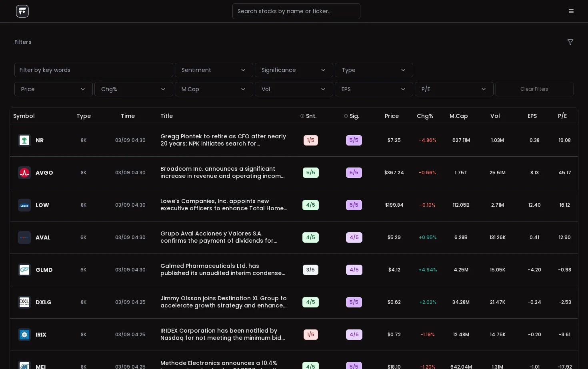Select the LOW ticker symbol
The width and height of the screenshot is (588, 369).
coord(42,205)
